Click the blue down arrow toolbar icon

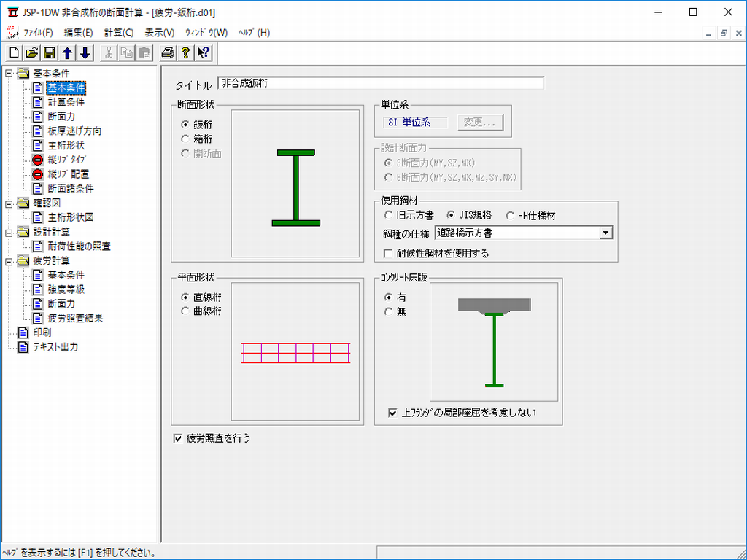click(85, 52)
